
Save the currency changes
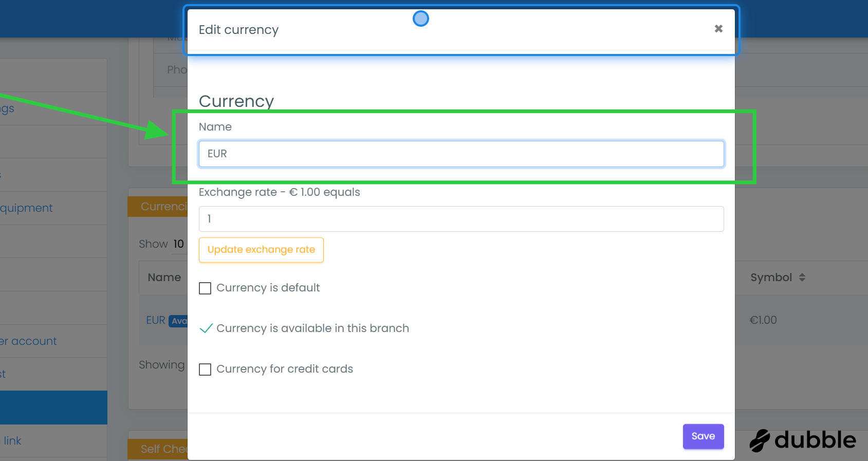point(703,436)
